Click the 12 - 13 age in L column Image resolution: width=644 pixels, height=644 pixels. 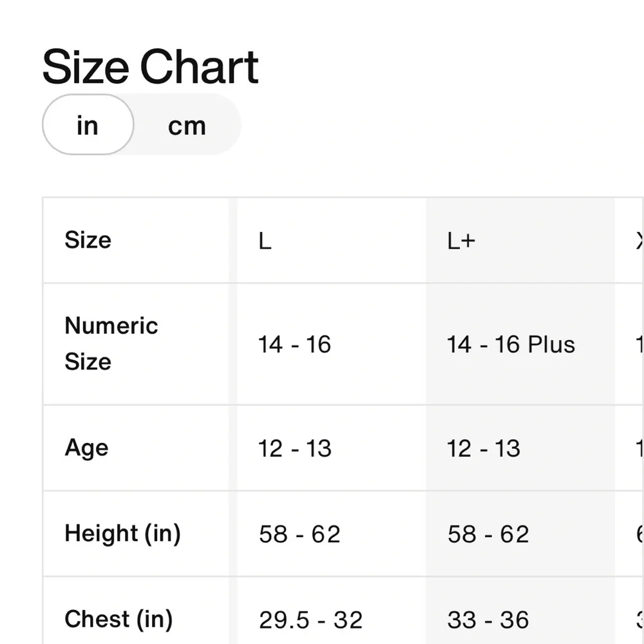[294, 448]
